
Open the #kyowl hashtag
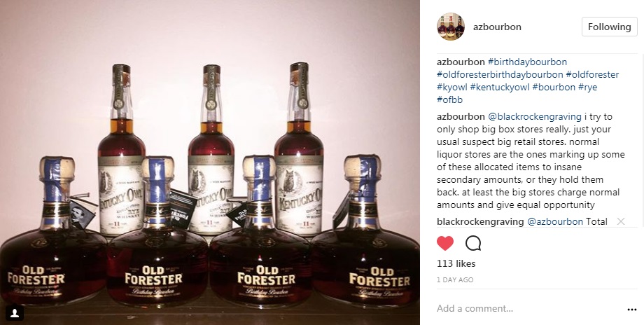point(451,87)
